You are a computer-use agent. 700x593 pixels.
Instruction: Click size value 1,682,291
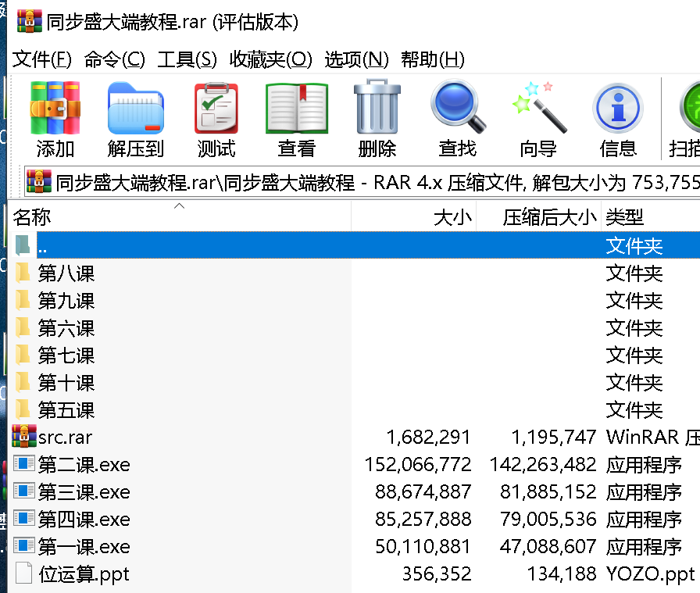coord(427,438)
